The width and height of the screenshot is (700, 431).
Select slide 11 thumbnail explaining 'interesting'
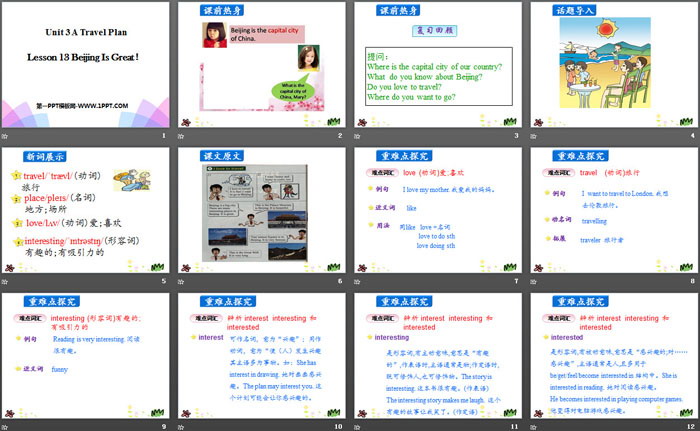[438, 356]
